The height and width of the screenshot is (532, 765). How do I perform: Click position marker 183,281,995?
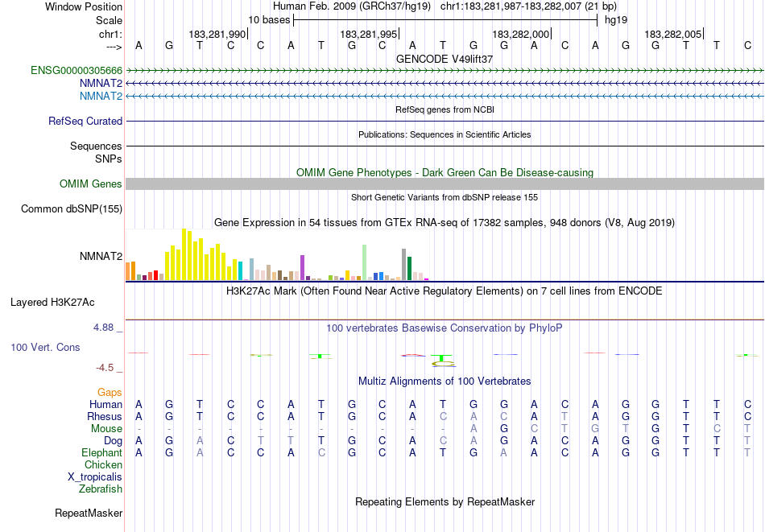coord(369,34)
